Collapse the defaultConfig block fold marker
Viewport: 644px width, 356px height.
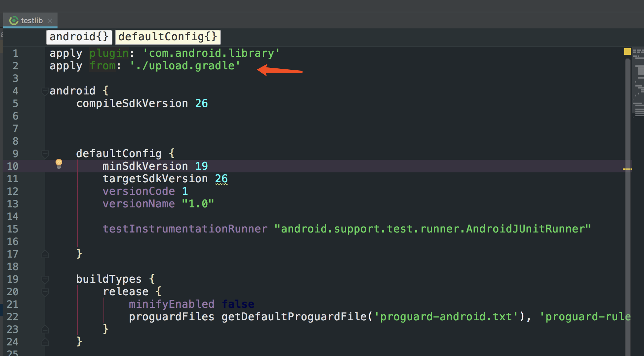point(45,154)
